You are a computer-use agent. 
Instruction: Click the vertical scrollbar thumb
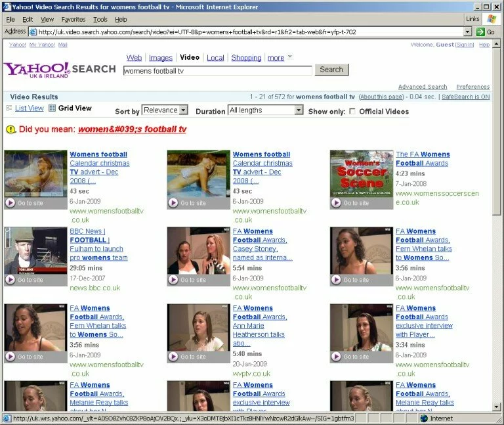[496, 131]
